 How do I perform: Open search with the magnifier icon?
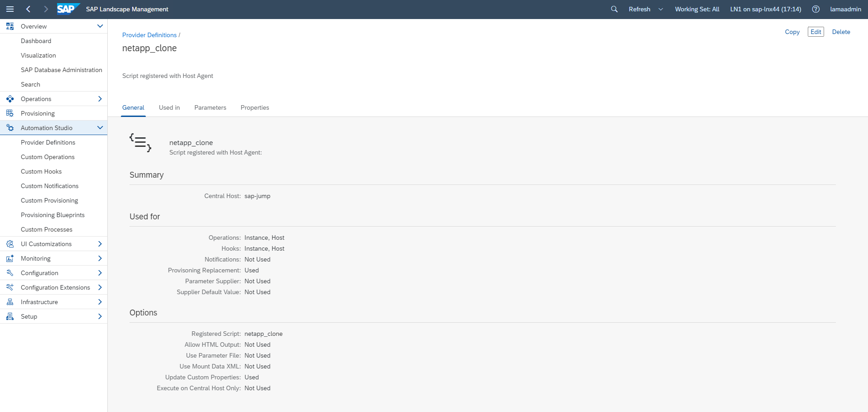pos(614,9)
